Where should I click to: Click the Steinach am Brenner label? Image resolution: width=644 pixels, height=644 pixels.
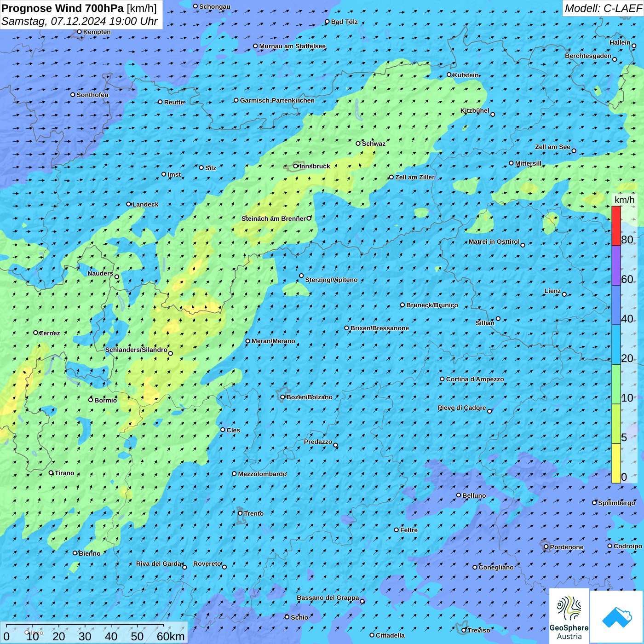(273, 218)
